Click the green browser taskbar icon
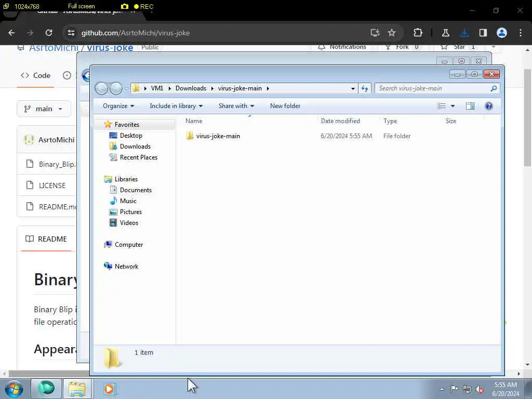 pos(46,389)
